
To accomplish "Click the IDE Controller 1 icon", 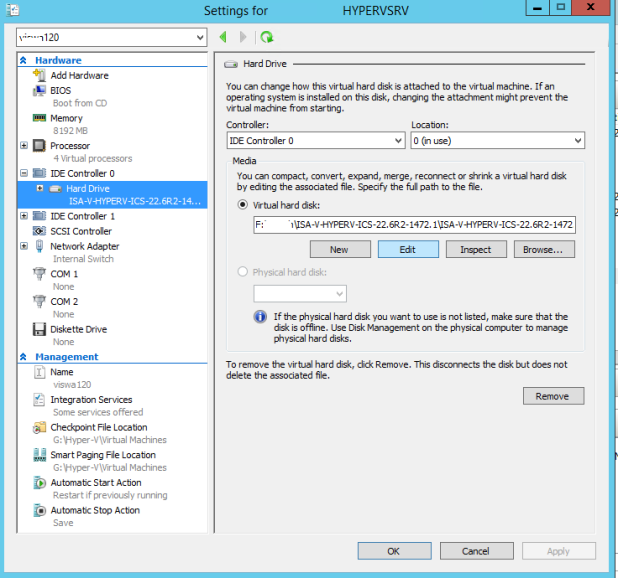I will click(x=39, y=216).
